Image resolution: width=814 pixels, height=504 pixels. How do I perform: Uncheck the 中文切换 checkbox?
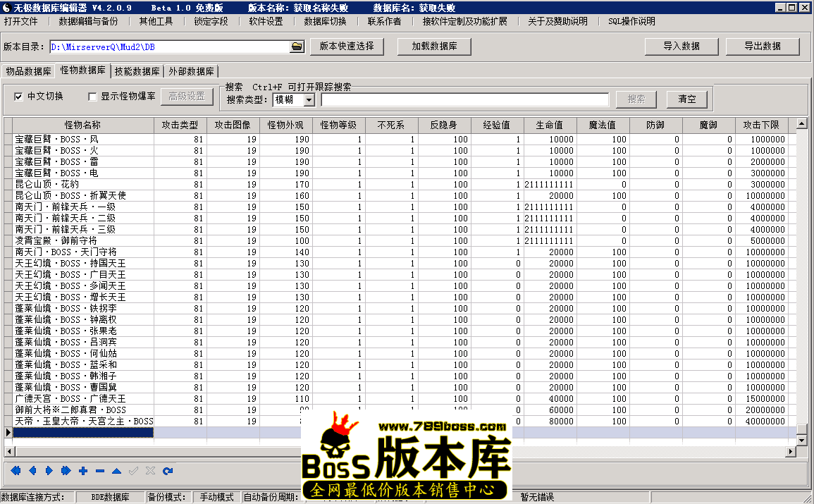pos(19,97)
